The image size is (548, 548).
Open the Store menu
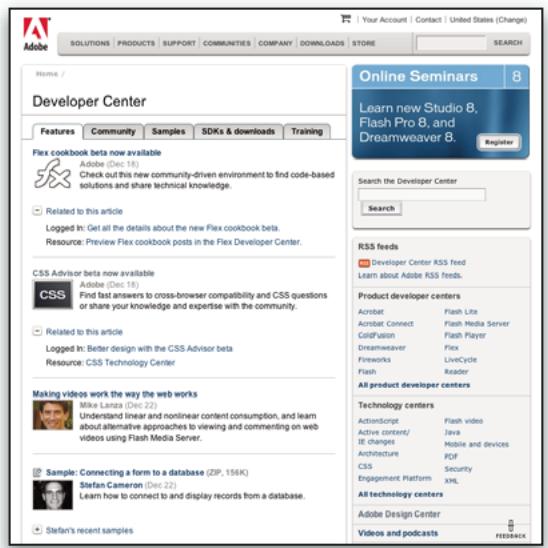pos(363,43)
